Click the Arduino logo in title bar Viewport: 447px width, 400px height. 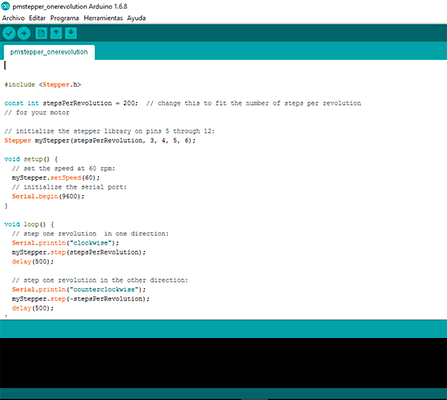pos(6,6)
